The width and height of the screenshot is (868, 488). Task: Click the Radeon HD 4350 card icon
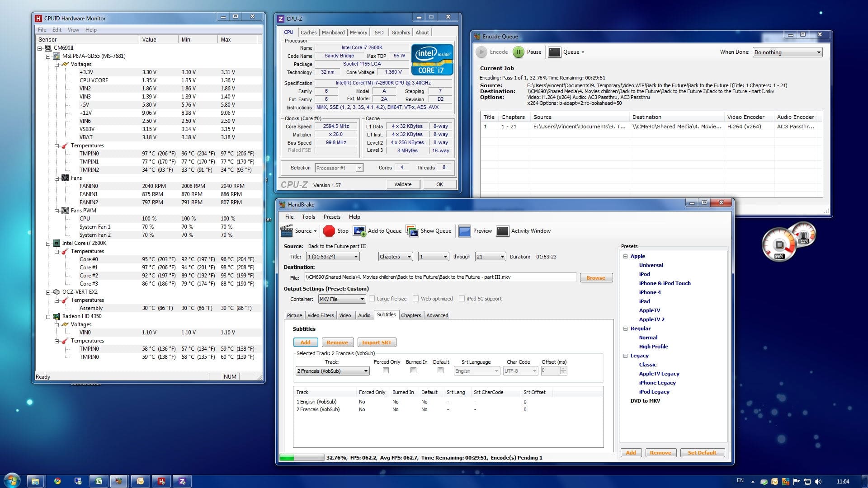coord(57,316)
